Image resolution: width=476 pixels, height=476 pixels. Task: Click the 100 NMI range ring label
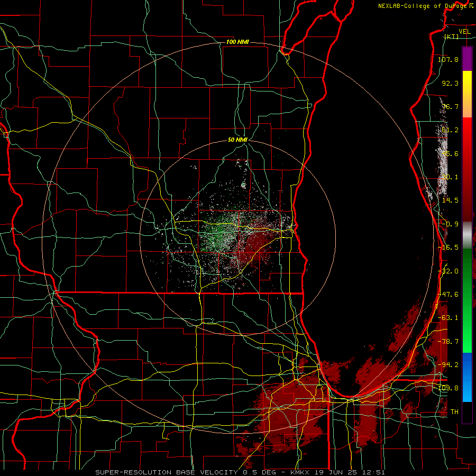tap(237, 42)
